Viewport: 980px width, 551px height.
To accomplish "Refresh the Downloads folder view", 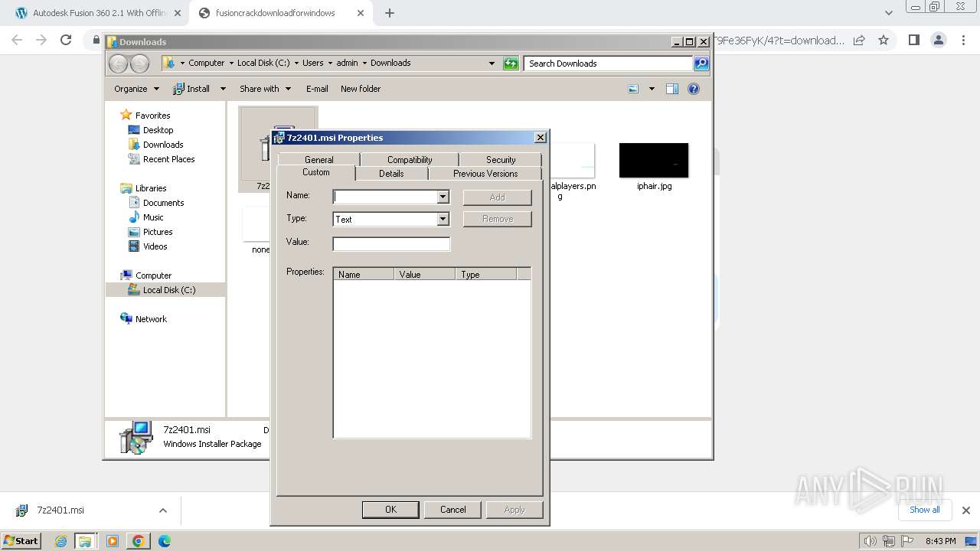I will pyautogui.click(x=511, y=64).
